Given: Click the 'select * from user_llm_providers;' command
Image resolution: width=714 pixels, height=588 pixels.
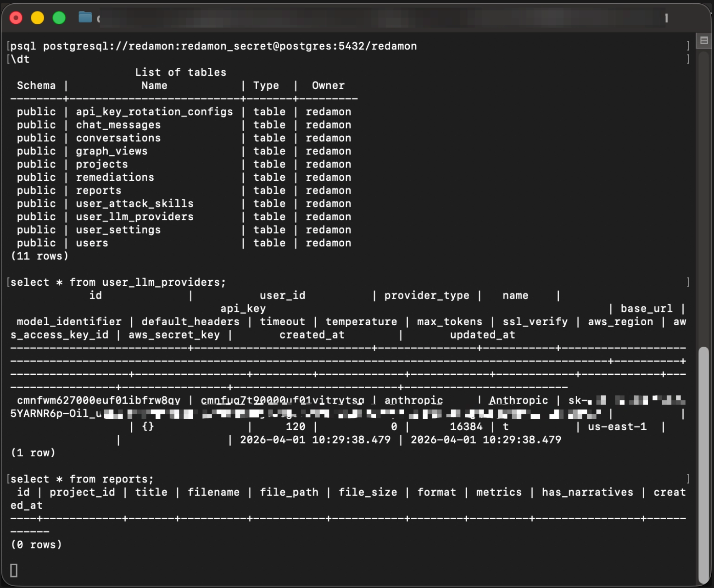Looking at the screenshot, I should (x=118, y=283).
